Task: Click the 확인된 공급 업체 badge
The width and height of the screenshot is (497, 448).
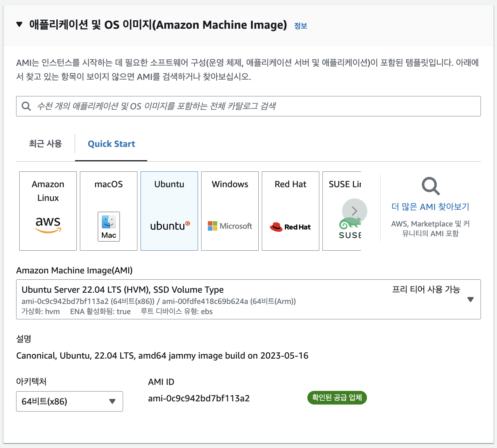Action: point(337,398)
